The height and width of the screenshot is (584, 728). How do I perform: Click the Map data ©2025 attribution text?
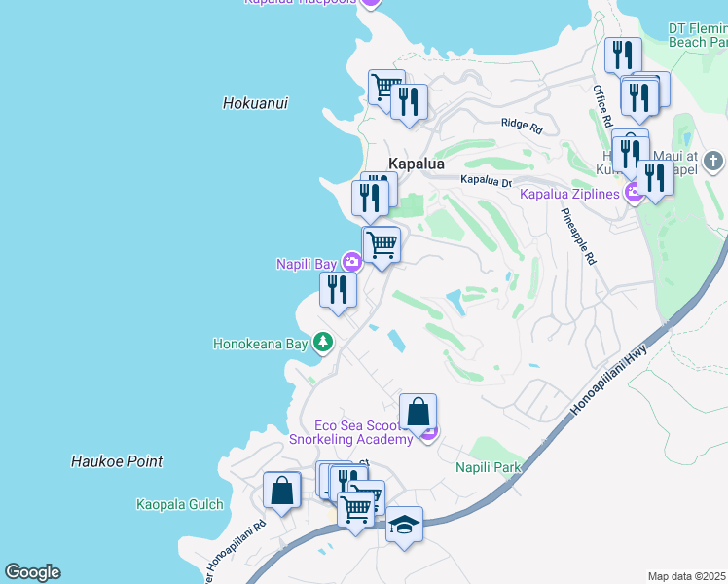[x=687, y=576]
